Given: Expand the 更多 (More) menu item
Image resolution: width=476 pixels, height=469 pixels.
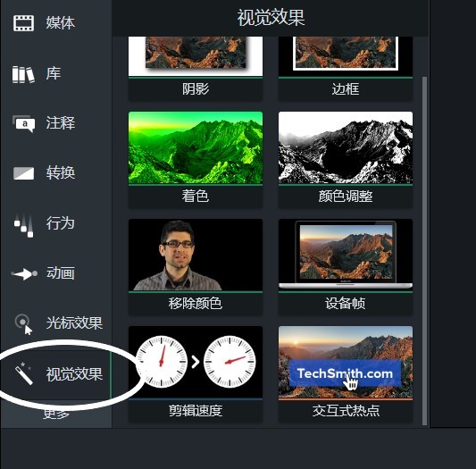Looking at the screenshot, I should (x=56, y=414).
